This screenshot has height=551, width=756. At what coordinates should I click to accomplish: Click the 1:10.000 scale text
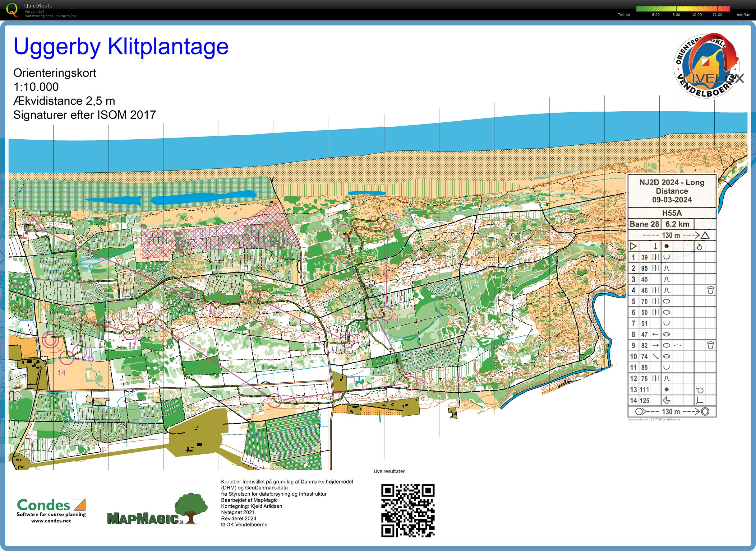(x=36, y=87)
